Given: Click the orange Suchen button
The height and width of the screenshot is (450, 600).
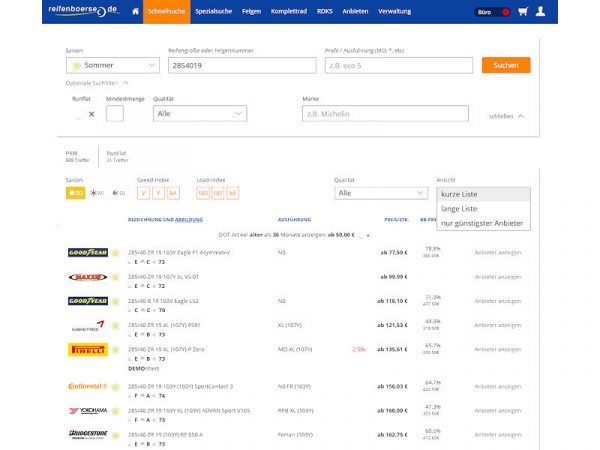Looking at the screenshot, I should 506,65.
